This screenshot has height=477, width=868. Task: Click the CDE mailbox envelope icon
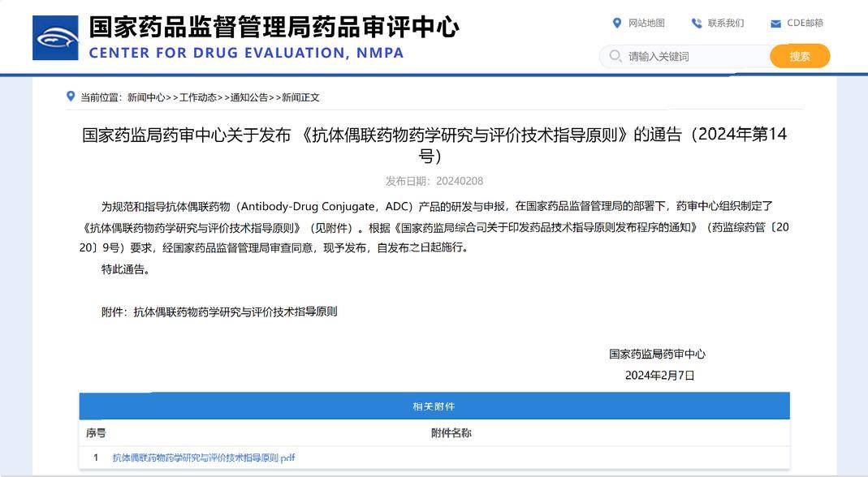tap(775, 24)
